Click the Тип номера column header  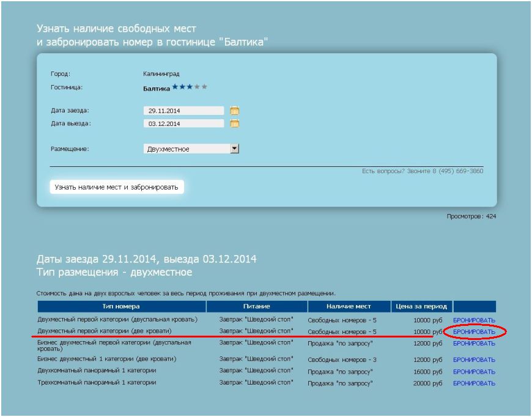(x=121, y=306)
